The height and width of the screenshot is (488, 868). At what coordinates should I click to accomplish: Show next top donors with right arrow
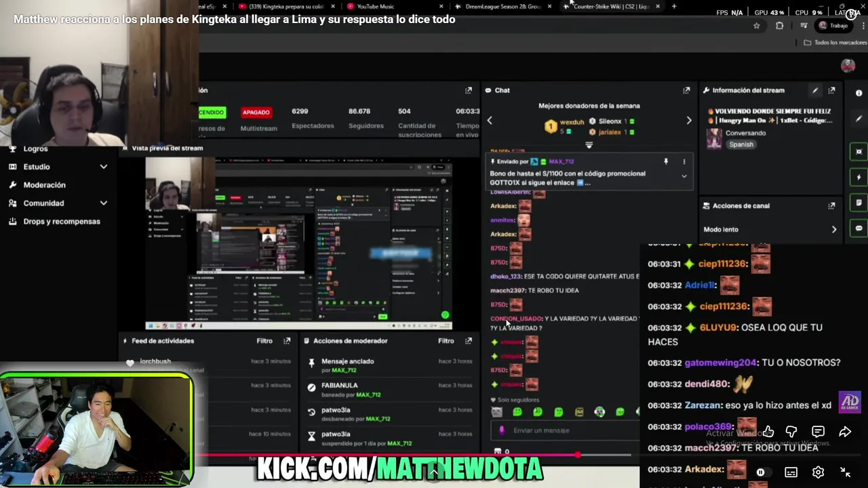[689, 121]
